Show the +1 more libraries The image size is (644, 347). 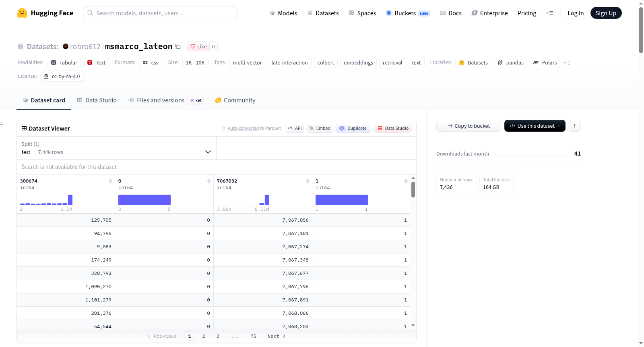(567, 63)
